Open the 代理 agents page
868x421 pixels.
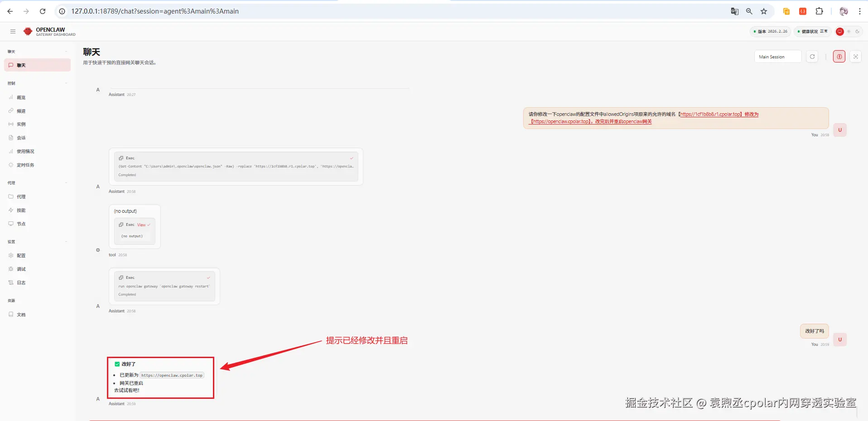(x=38, y=196)
